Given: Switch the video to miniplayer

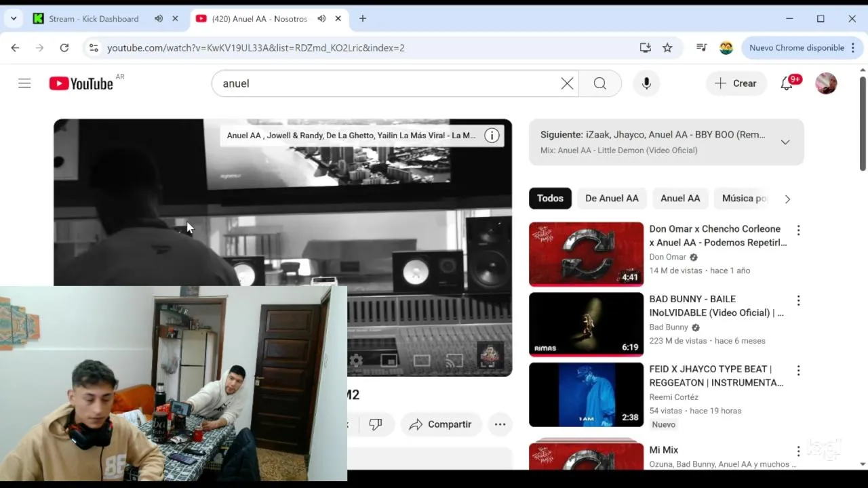Looking at the screenshot, I should [x=389, y=361].
